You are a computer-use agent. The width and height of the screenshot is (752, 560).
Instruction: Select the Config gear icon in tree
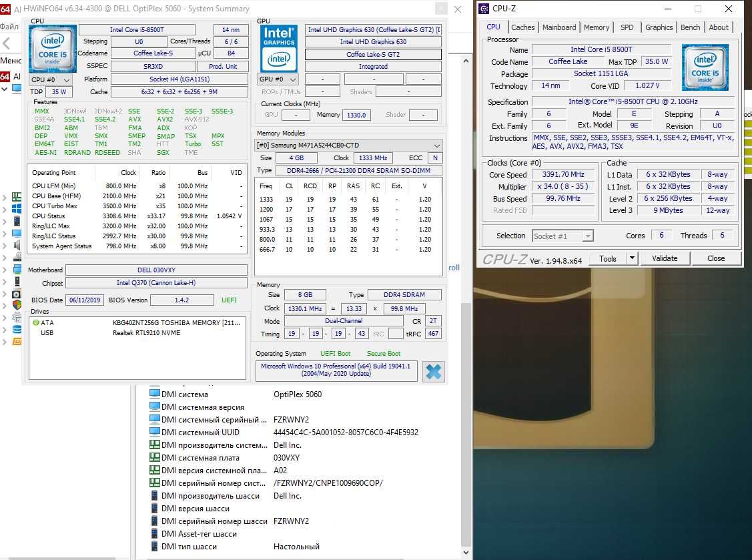pos(17,317)
